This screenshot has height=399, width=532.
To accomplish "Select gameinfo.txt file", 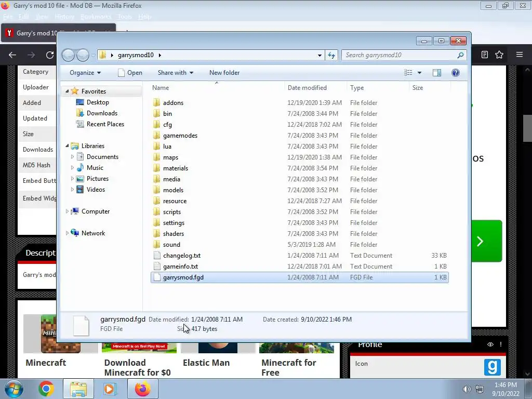I will (180, 267).
